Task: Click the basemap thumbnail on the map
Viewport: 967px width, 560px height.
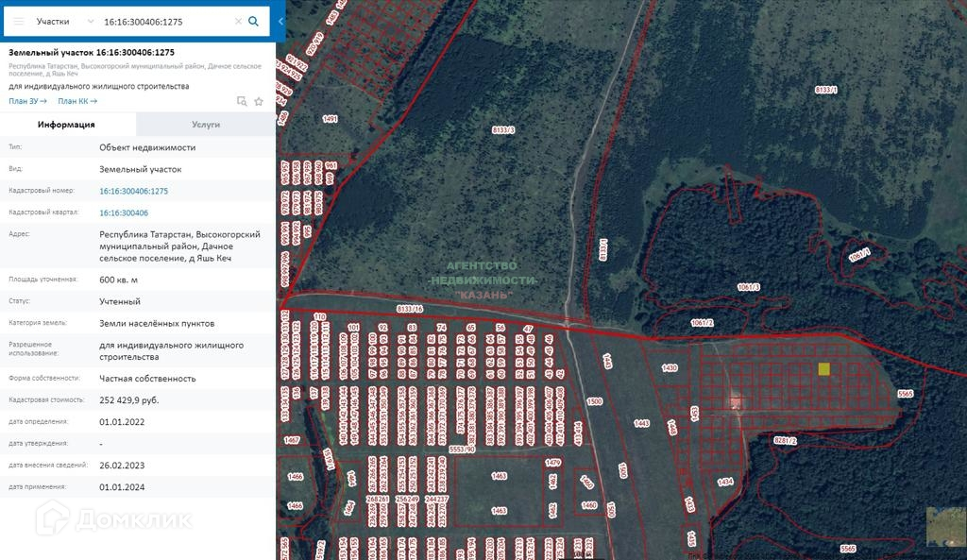Action: (x=946, y=527)
